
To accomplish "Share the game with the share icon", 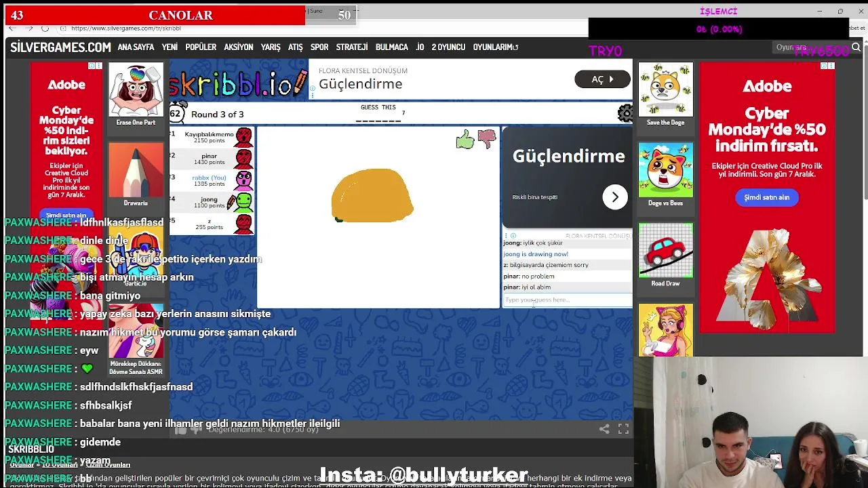I will tap(604, 429).
